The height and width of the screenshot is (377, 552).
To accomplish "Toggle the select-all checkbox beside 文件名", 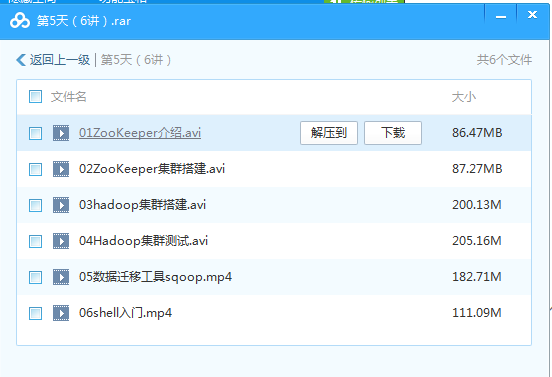I will point(36,96).
